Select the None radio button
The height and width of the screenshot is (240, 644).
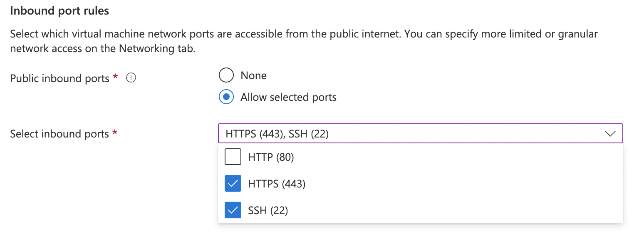coord(226,75)
